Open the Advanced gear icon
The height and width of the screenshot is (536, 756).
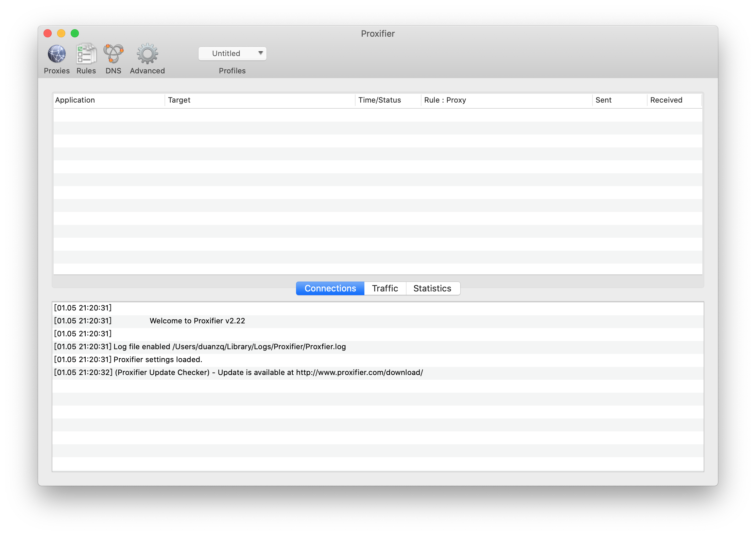(x=147, y=54)
